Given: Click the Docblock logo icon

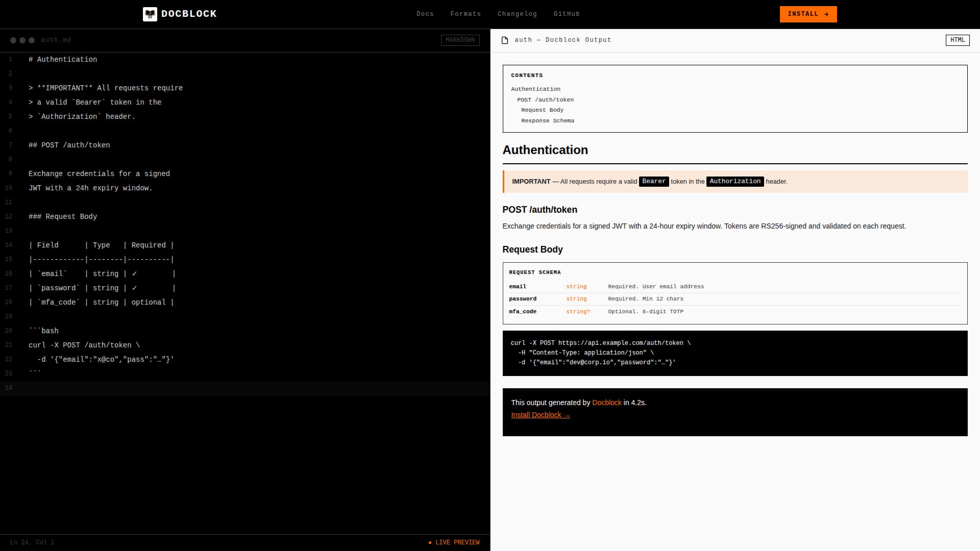Looking at the screenshot, I should (x=150, y=14).
